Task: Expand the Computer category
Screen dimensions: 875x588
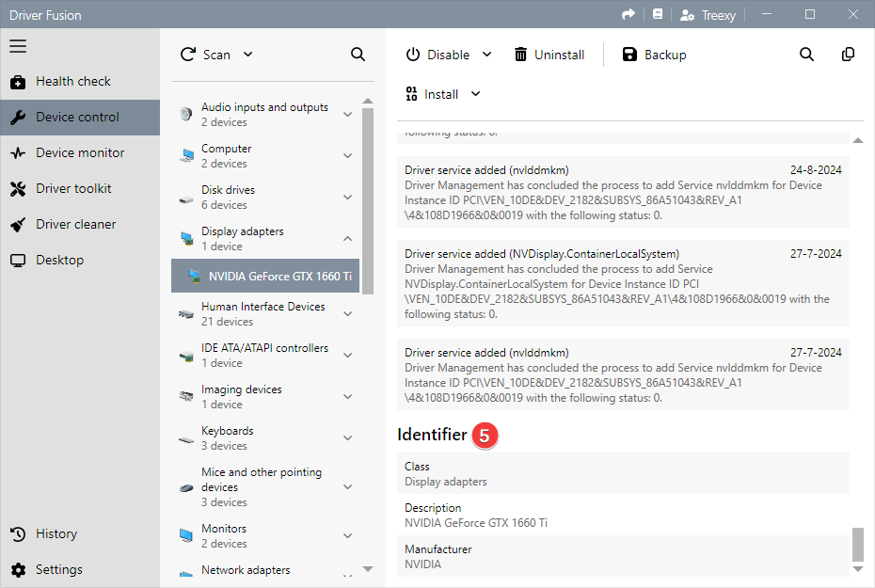Action: coord(348,155)
